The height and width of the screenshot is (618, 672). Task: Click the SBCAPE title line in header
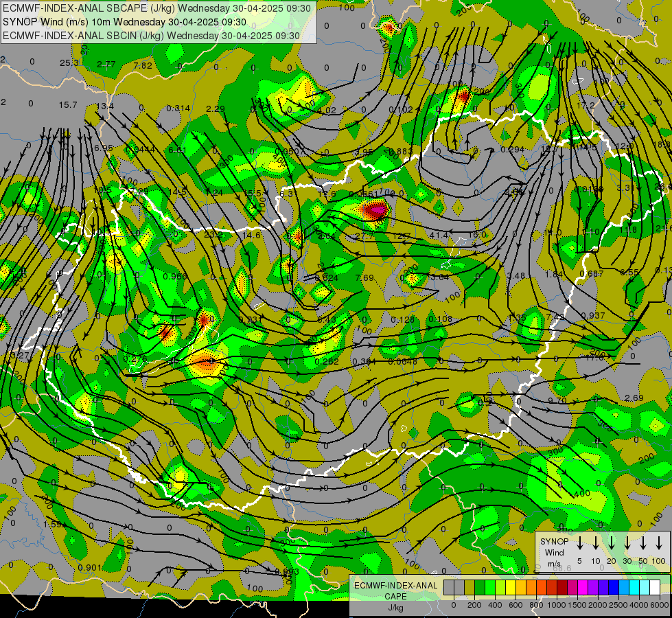click(x=157, y=8)
